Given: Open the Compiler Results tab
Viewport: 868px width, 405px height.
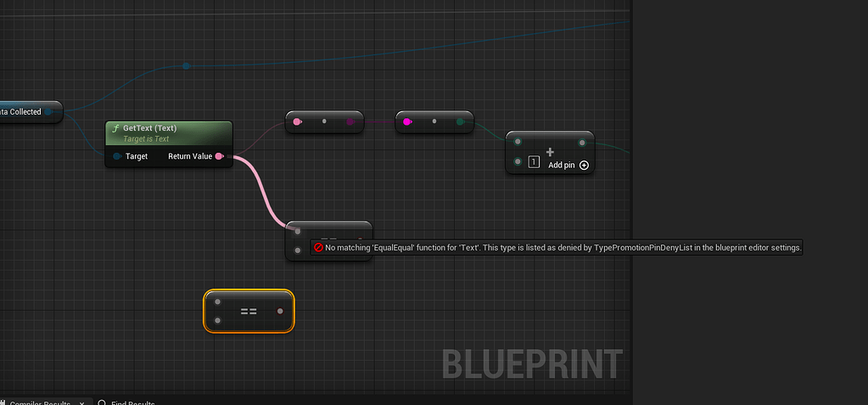Looking at the screenshot, I should [x=38, y=402].
